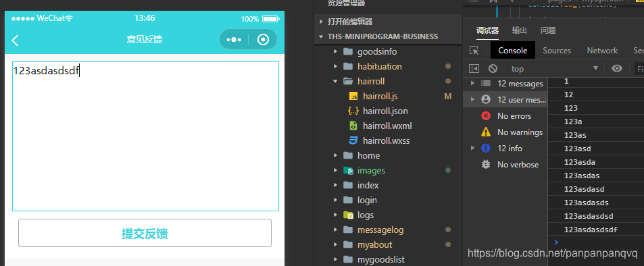
Task: Open the three-dot mini program menu
Action: pos(234,40)
